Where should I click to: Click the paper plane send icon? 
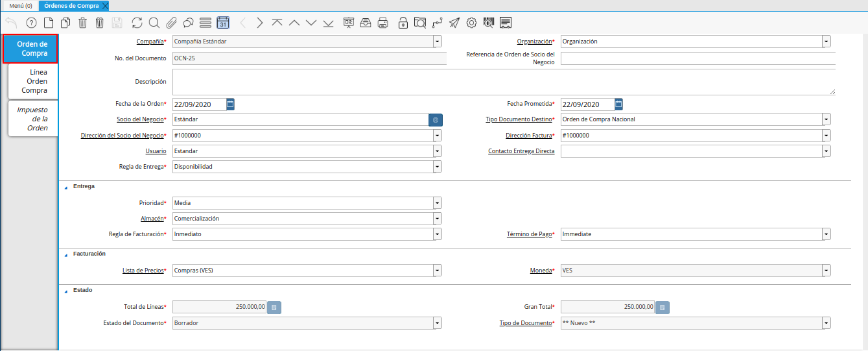(454, 23)
